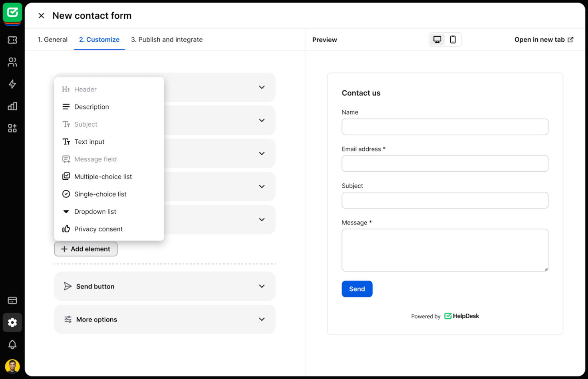588x379 pixels.
Task: Switch the preview to mobile view
Action: point(453,40)
